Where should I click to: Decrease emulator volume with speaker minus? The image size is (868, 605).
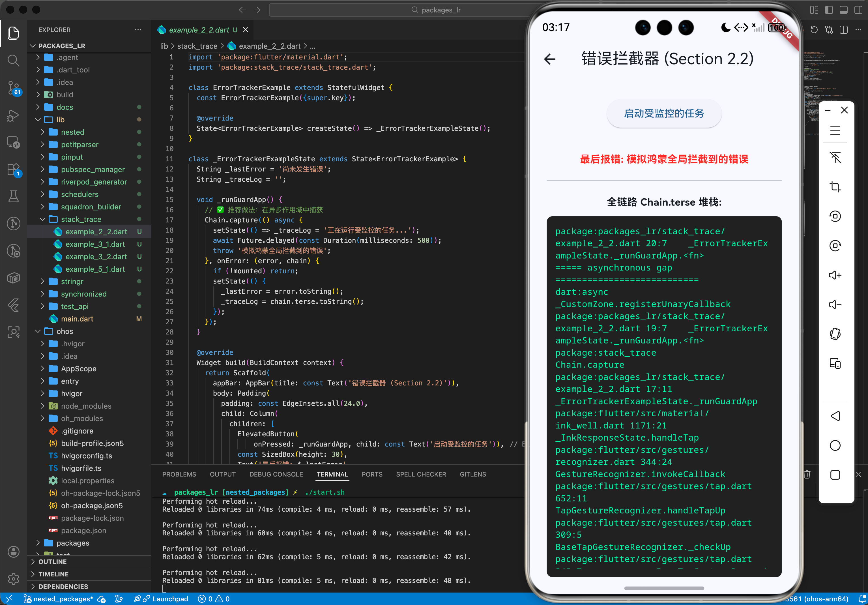pos(835,304)
